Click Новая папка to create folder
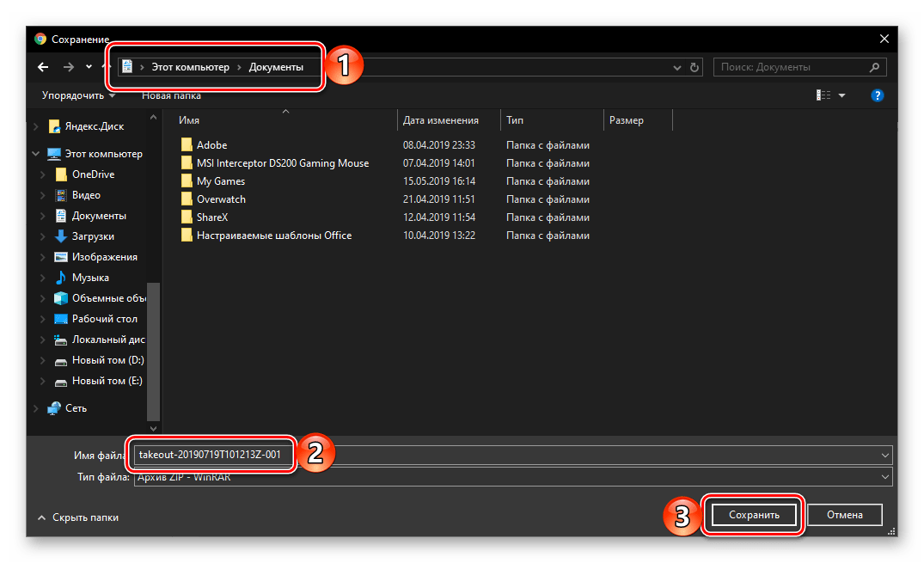Screen dimensions: 924x563 pyautogui.click(x=171, y=95)
